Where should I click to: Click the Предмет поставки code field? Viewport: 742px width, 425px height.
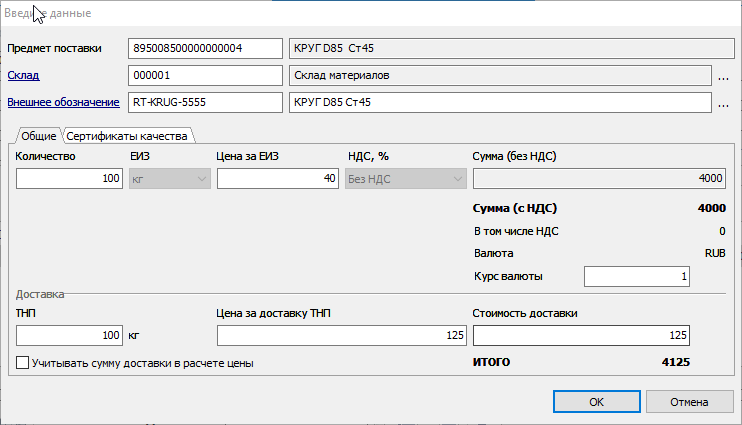pyautogui.click(x=205, y=49)
